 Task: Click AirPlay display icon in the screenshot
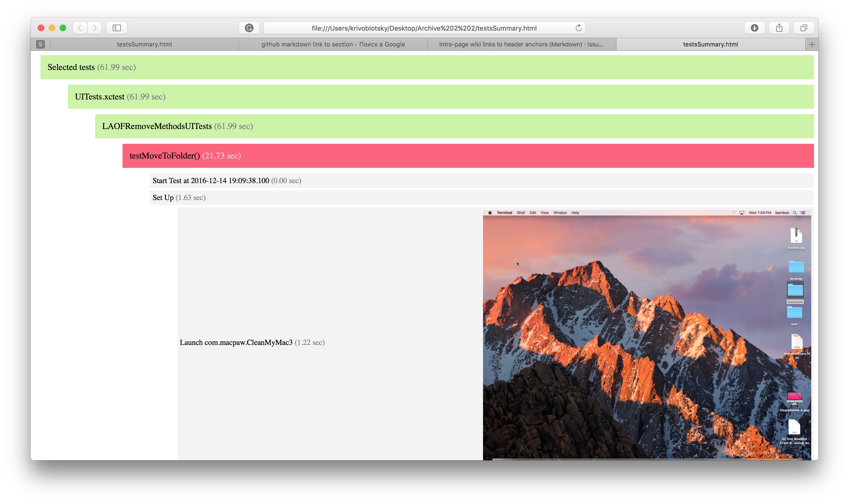[742, 213]
